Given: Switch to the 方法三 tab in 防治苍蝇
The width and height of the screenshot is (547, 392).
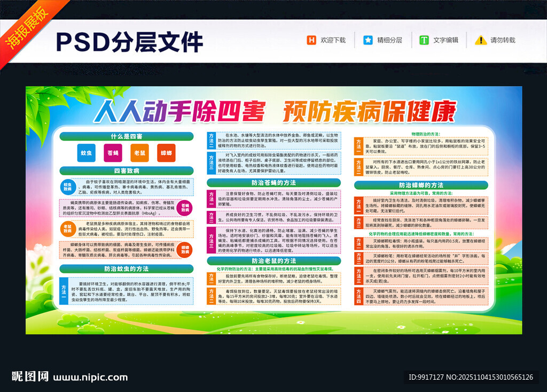Looking at the screenshot, I should (212, 240).
